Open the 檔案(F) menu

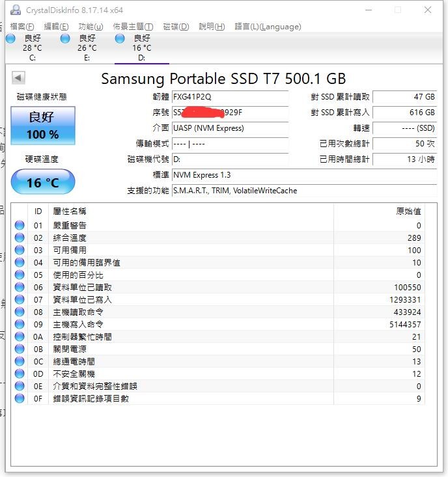click(x=22, y=27)
